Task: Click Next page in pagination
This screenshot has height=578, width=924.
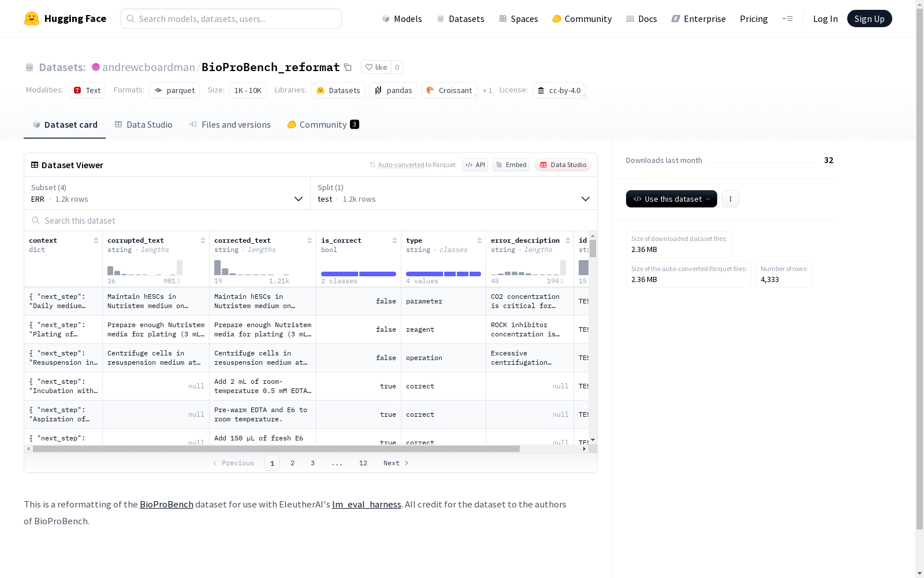Action: point(396,463)
